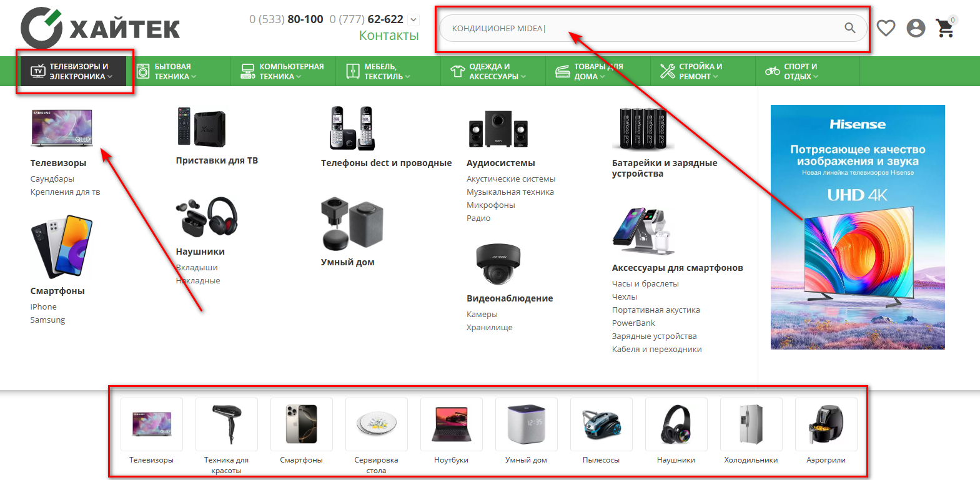
Task: Select Сервировка стола tile
Action: click(376, 436)
